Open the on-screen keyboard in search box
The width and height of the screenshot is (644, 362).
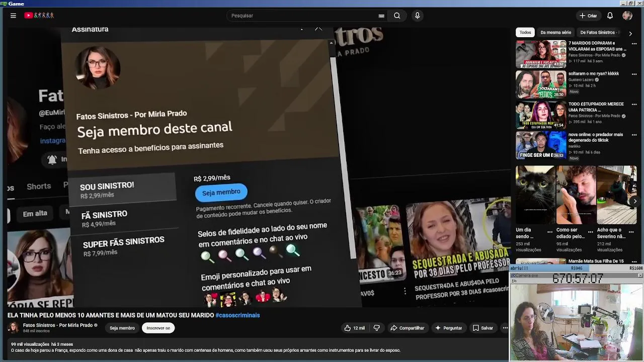(x=381, y=16)
